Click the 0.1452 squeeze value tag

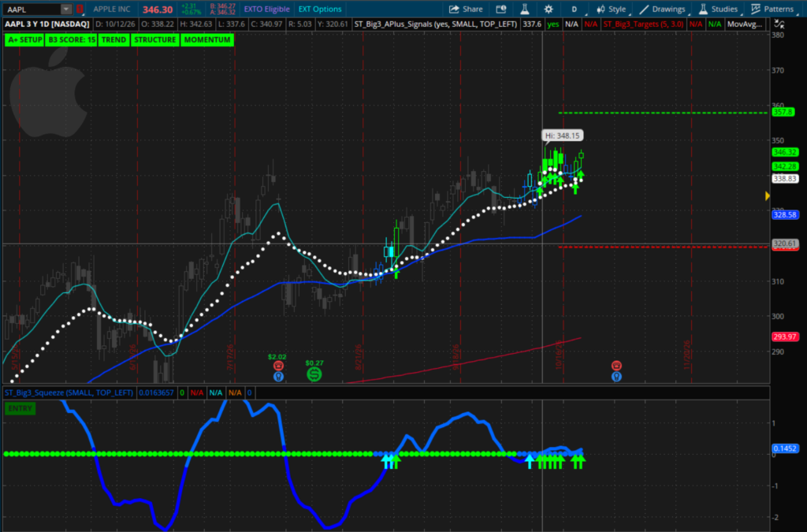pyautogui.click(x=785, y=448)
